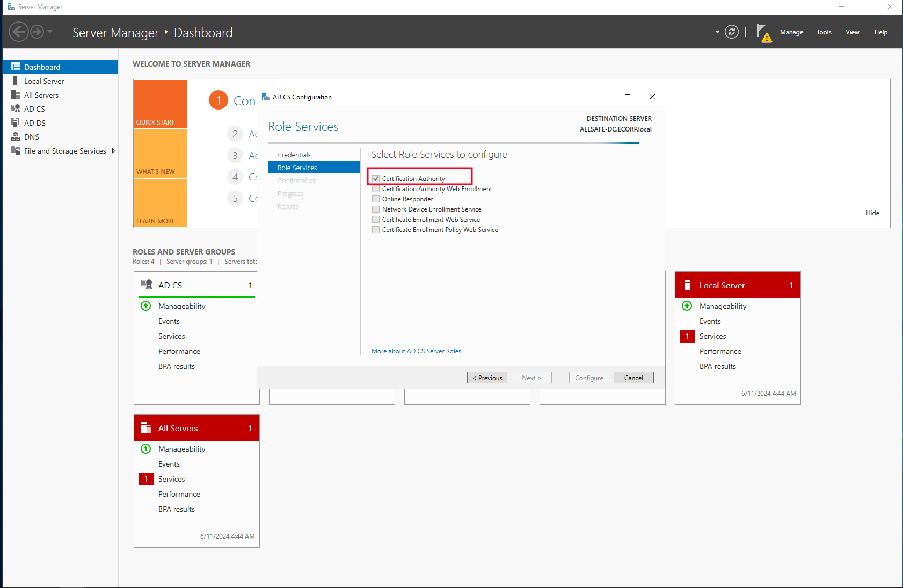This screenshot has width=903, height=588.
Task: Hide the welcome tile
Action: (x=872, y=213)
